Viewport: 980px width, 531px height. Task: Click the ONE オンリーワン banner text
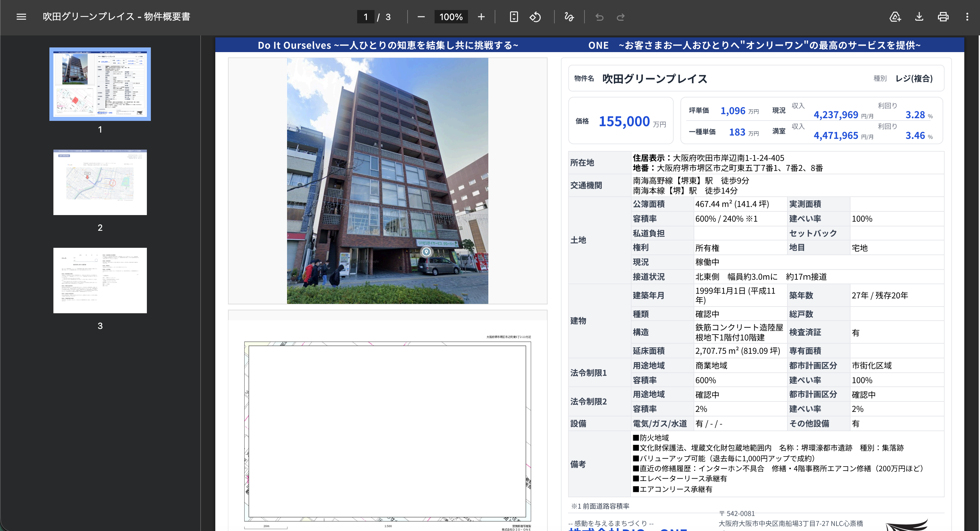pyautogui.click(x=754, y=45)
